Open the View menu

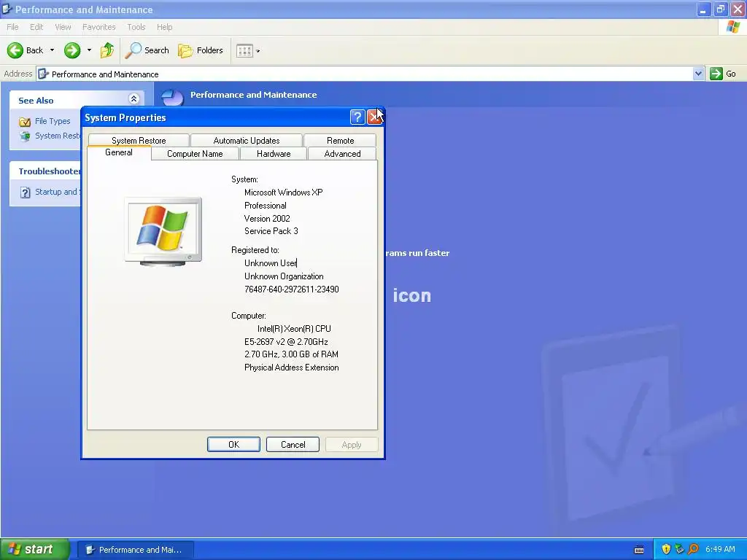point(63,27)
